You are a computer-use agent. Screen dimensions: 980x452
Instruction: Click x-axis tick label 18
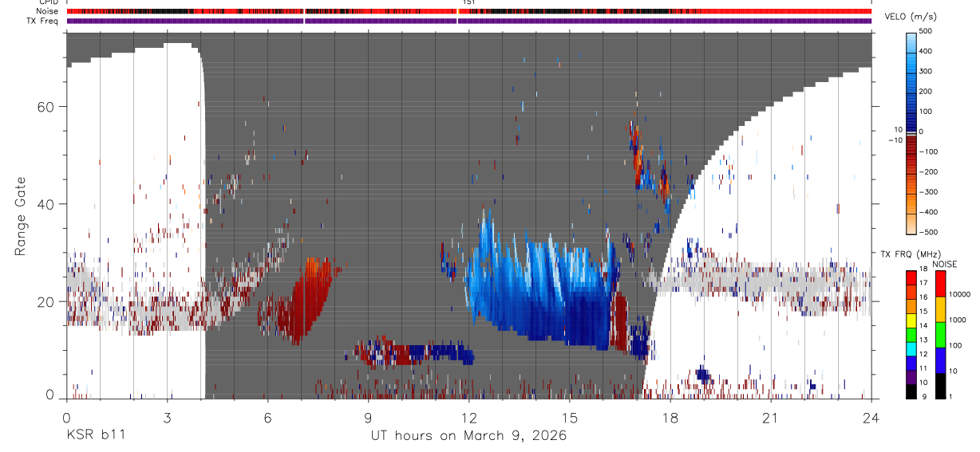670,418
